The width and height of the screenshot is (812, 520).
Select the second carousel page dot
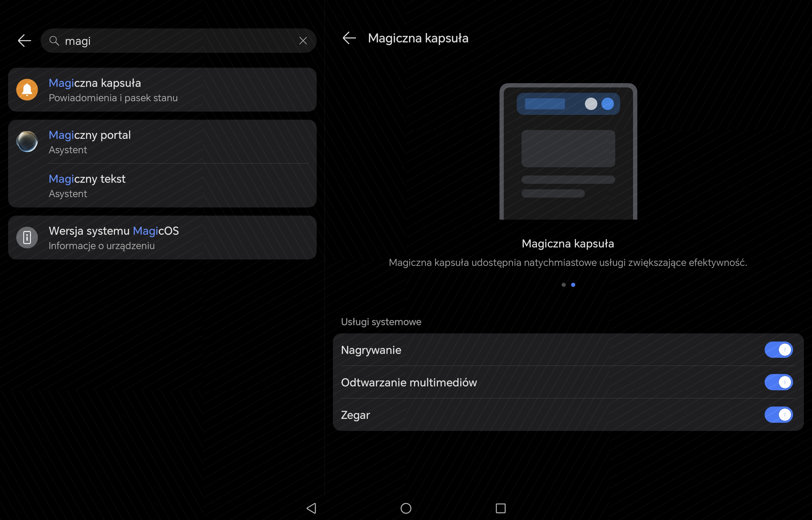[x=573, y=285]
